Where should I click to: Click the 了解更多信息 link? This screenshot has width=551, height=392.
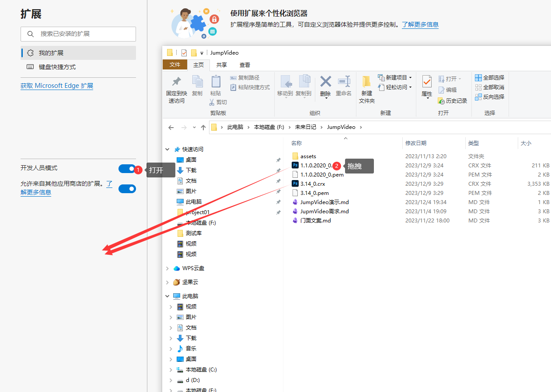[420, 25]
